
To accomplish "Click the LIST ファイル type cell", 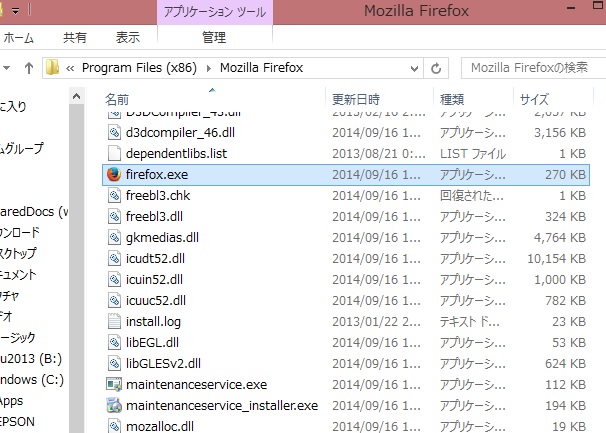I will point(473,153).
